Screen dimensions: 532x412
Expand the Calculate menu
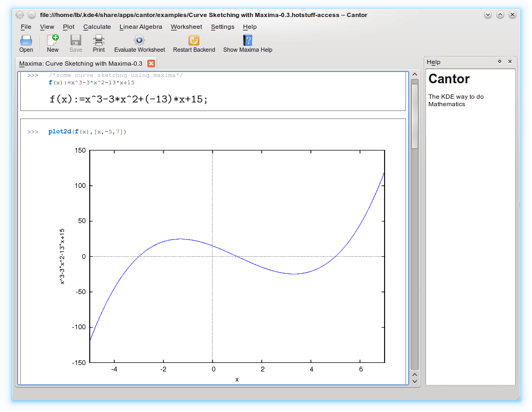(97, 27)
